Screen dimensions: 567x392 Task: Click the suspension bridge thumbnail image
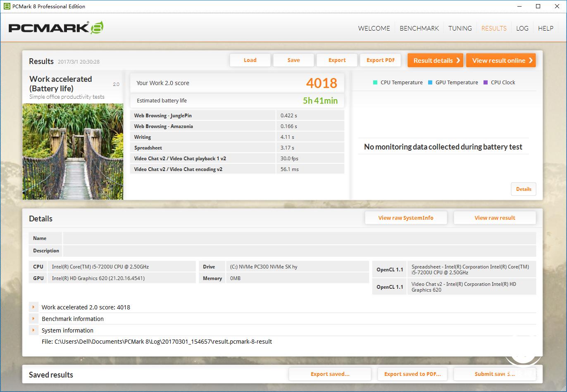pos(73,151)
